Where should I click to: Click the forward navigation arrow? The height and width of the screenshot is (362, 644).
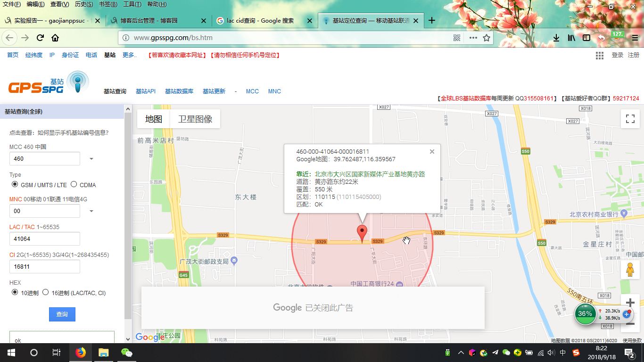click(x=25, y=38)
